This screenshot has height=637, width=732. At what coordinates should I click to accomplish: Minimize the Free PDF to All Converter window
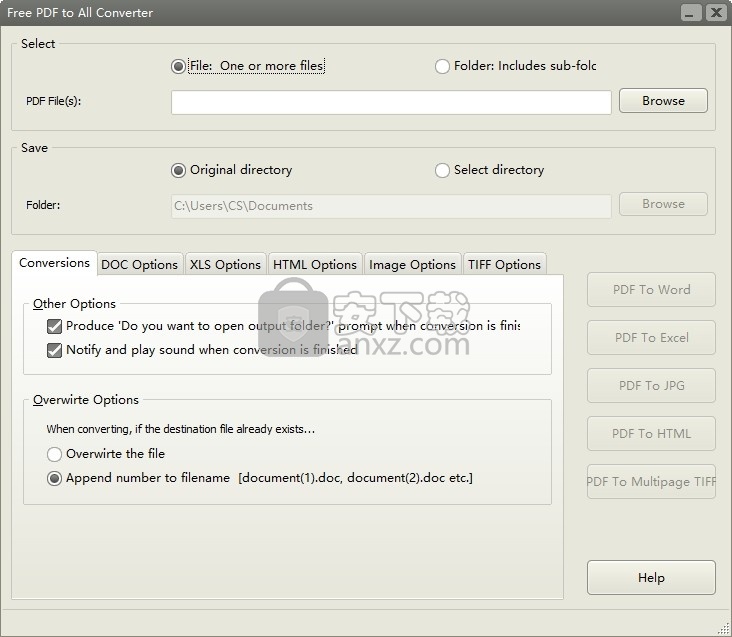coord(690,13)
